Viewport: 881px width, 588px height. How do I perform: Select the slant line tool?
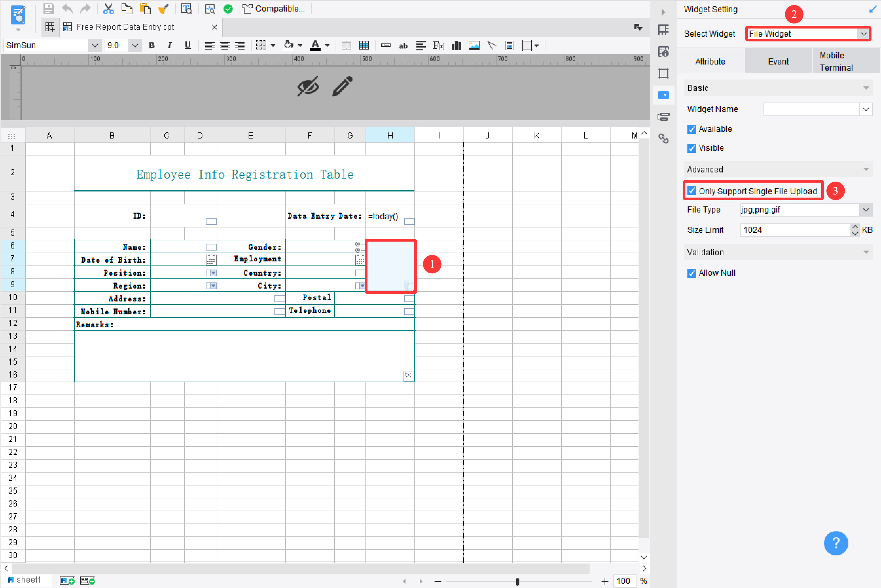point(491,45)
